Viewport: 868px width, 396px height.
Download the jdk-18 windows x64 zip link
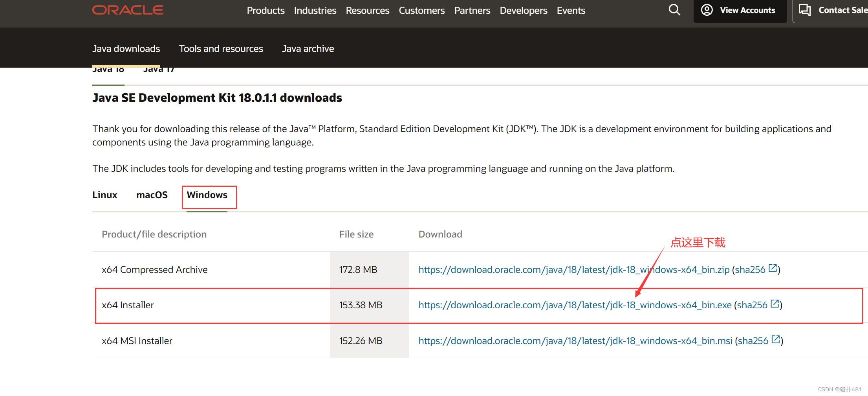(574, 270)
